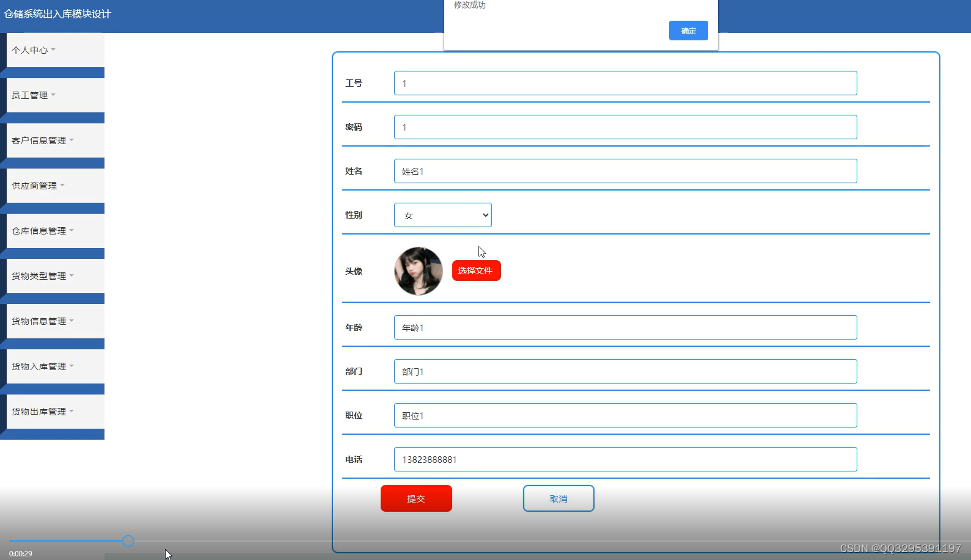The width and height of the screenshot is (971, 560).
Task: Click the video progress slider handle
Action: [x=128, y=540]
